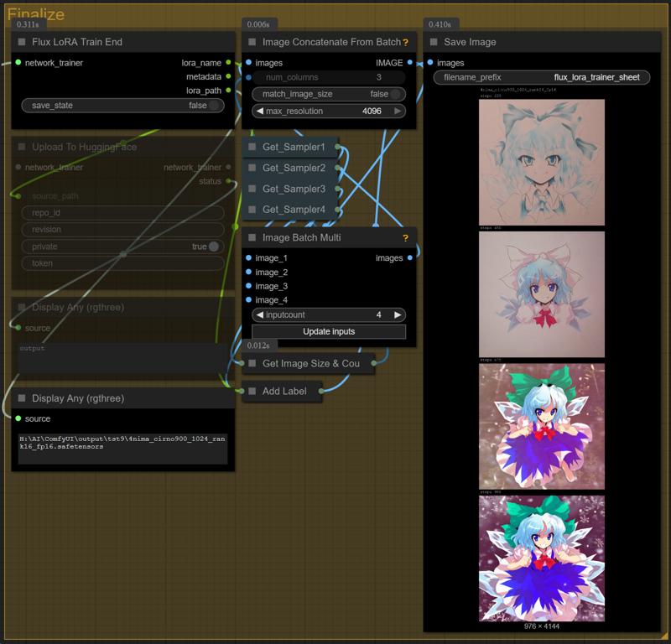Click the status output connector on Upload To HuggingFace
671x644 pixels.
228,181
